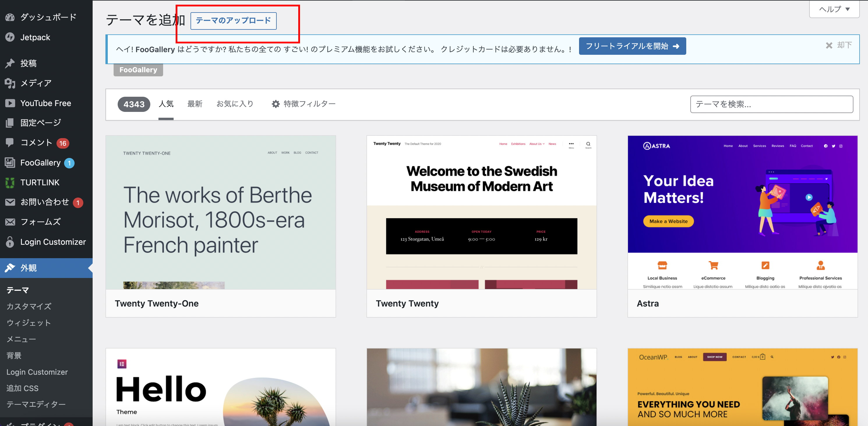Click the FooGallery sidebar picture icon
This screenshot has height=426, width=868.
[10, 163]
